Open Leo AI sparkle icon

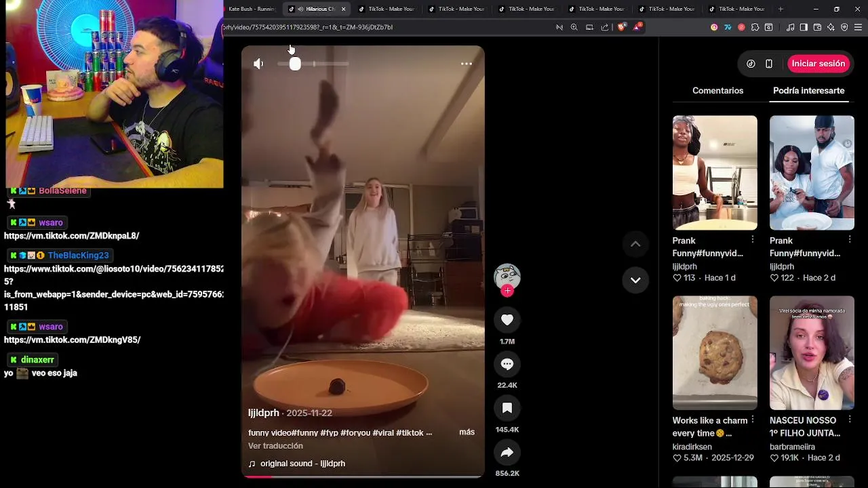pos(831,27)
